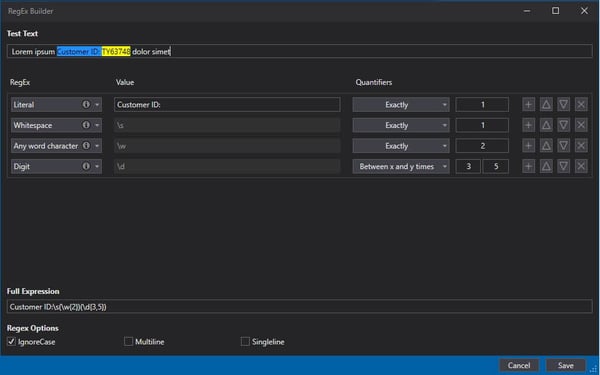The image size is (600, 375).
Task: Move the Digit row down
Action: coord(563,166)
